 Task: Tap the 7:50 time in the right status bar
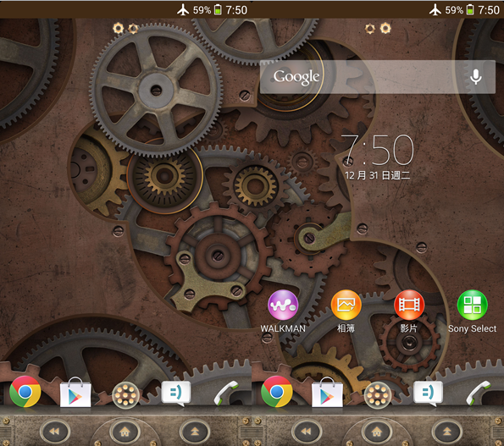(x=489, y=10)
